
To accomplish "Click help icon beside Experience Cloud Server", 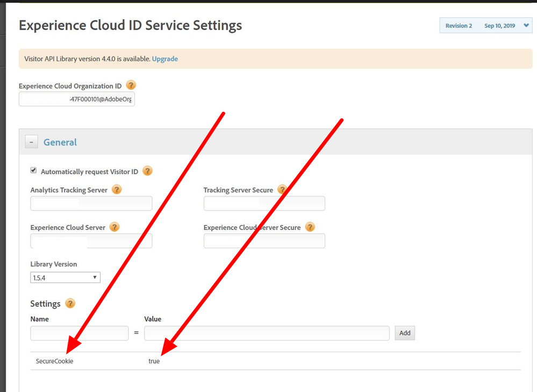I will (x=114, y=227).
